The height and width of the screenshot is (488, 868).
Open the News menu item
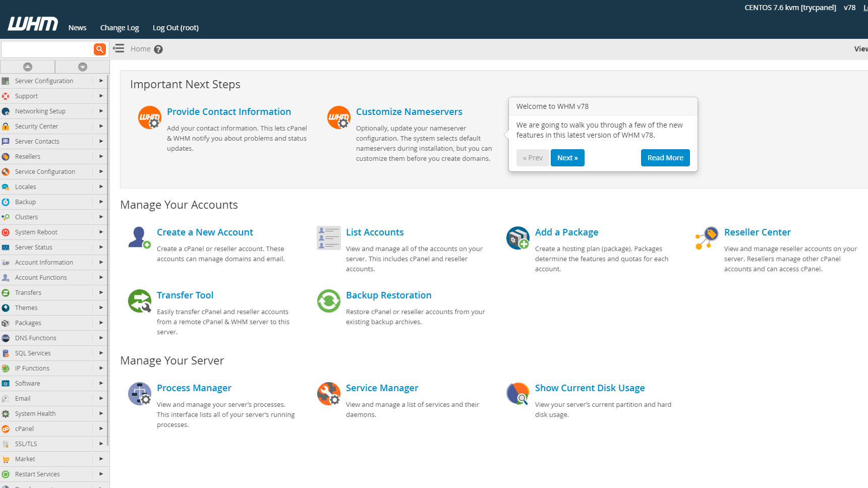tap(77, 28)
